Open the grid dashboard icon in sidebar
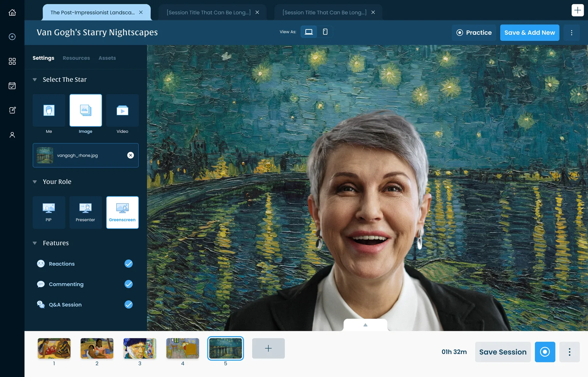The width and height of the screenshot is (588, 377). pos(12,61)
